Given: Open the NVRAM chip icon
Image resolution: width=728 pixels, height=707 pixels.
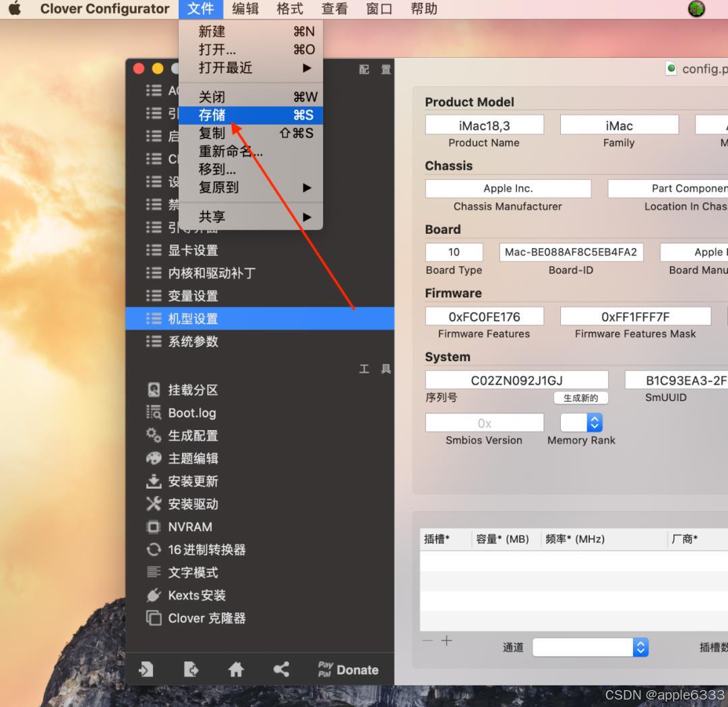Looking at the screenshot, I should pos(154,526).
